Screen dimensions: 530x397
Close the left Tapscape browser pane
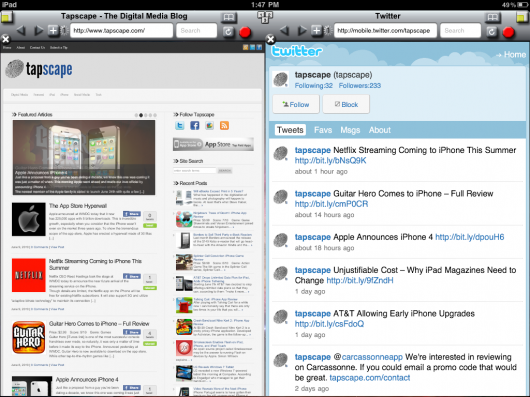pos(5,39)
